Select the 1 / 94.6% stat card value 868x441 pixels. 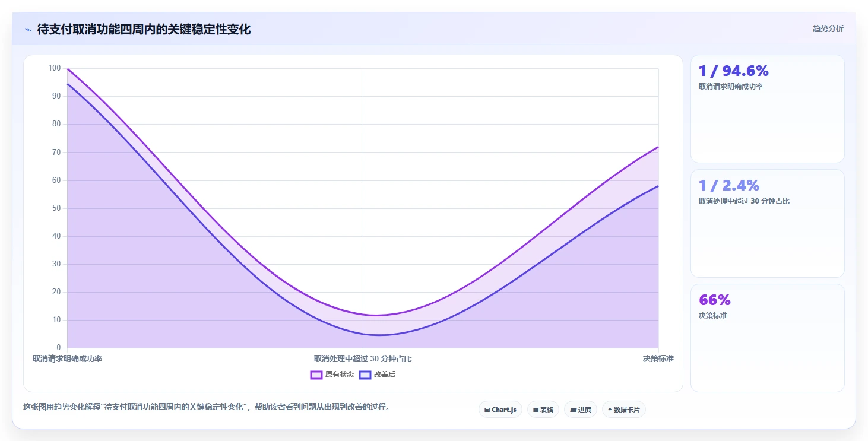point(734,71)
